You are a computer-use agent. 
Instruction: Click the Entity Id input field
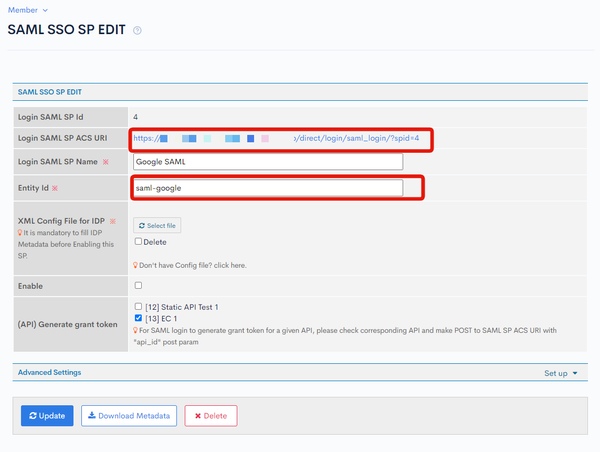pos(268,188)
